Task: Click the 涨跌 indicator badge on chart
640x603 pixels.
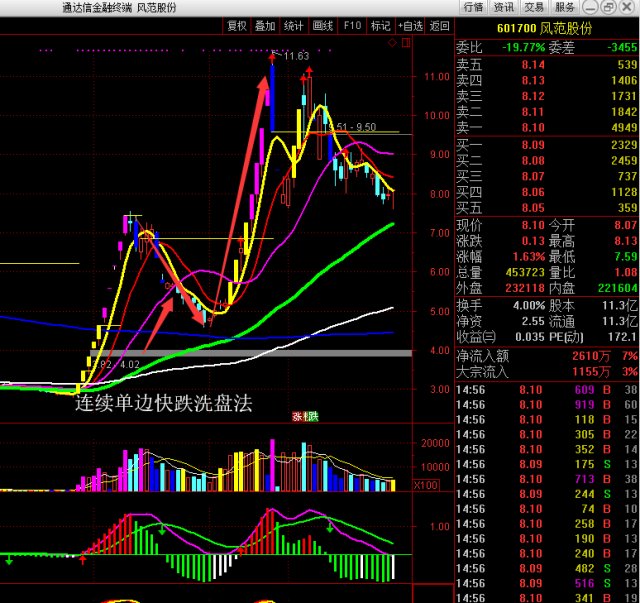Action: point(304,416)
